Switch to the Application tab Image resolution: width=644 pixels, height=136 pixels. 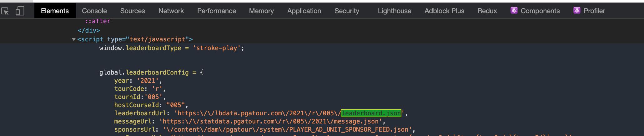pos(304,11)
